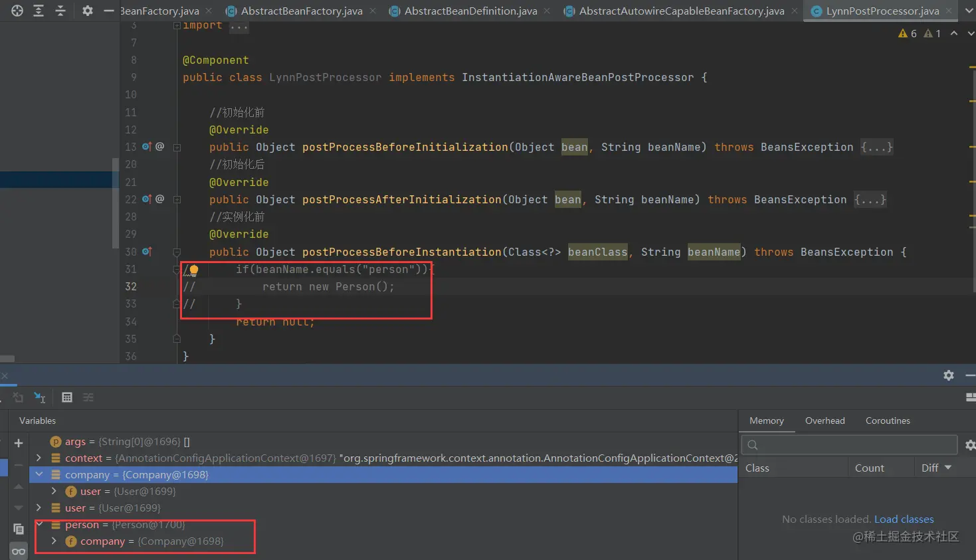The height and width of the screenshot is (560, 976).
Task: Add a new watch with plus icon
Action: pyautogui.click(x=19, y=443)
